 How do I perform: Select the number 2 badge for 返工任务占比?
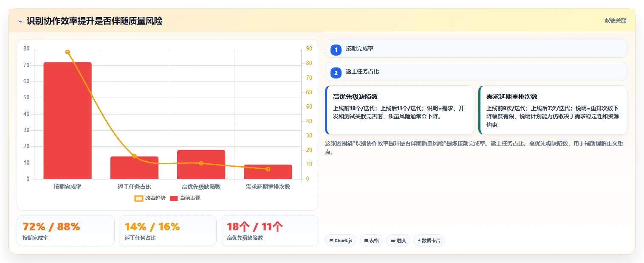[x=336, y=73]
